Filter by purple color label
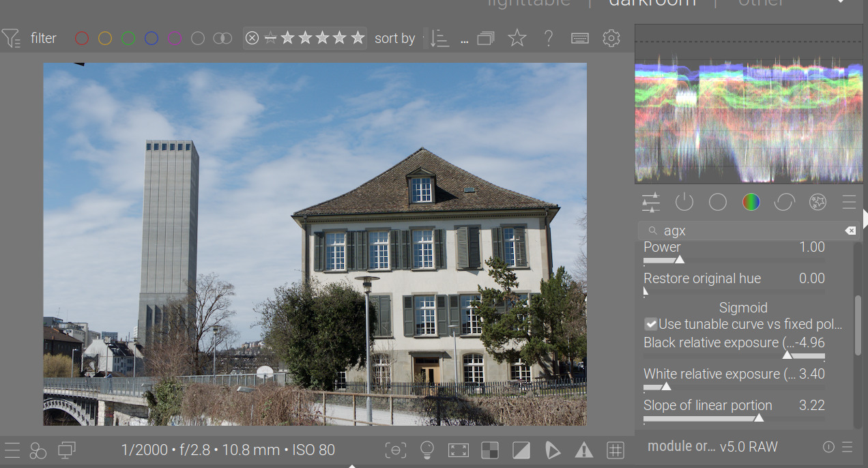Image resolution: width=868 pixels, height=468 pixels. [x=175, y=38]
